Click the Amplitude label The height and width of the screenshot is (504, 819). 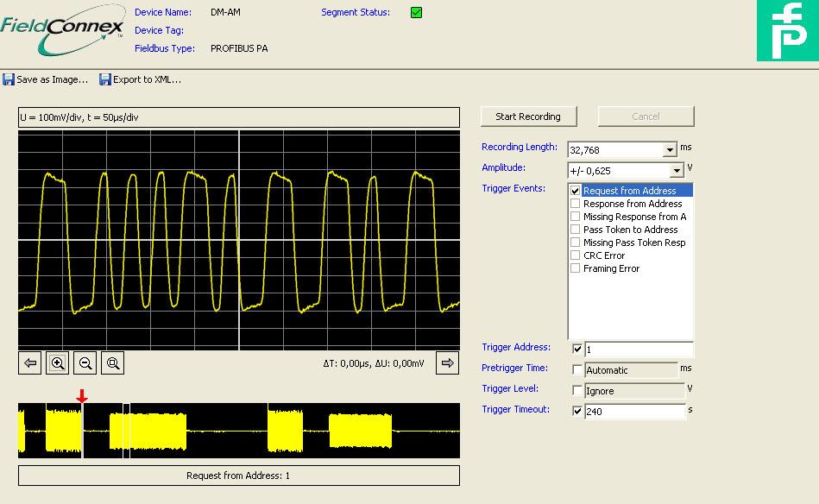tap(503, 167)
